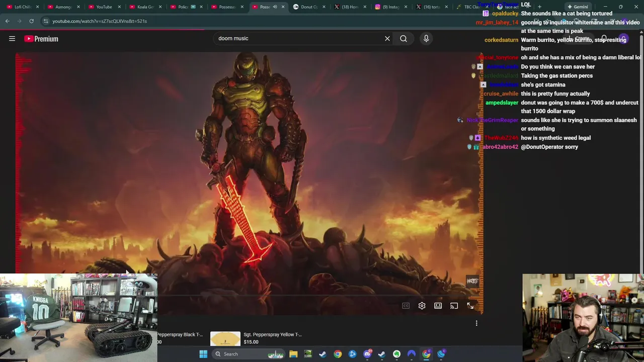The width and height of the screenshot is (644, 362).
Task: Open the three-dot menu above merch shelf
Action: coord(476,323)
